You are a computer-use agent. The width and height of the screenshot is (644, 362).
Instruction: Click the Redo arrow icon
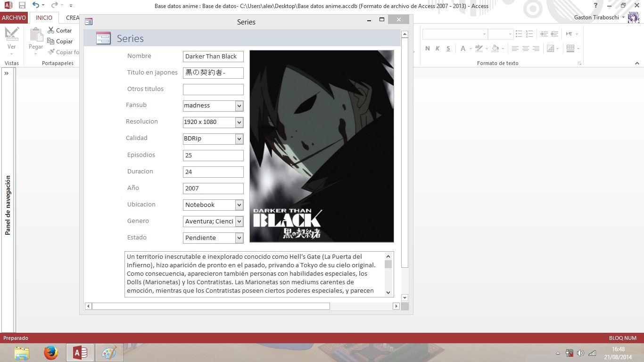55,5
